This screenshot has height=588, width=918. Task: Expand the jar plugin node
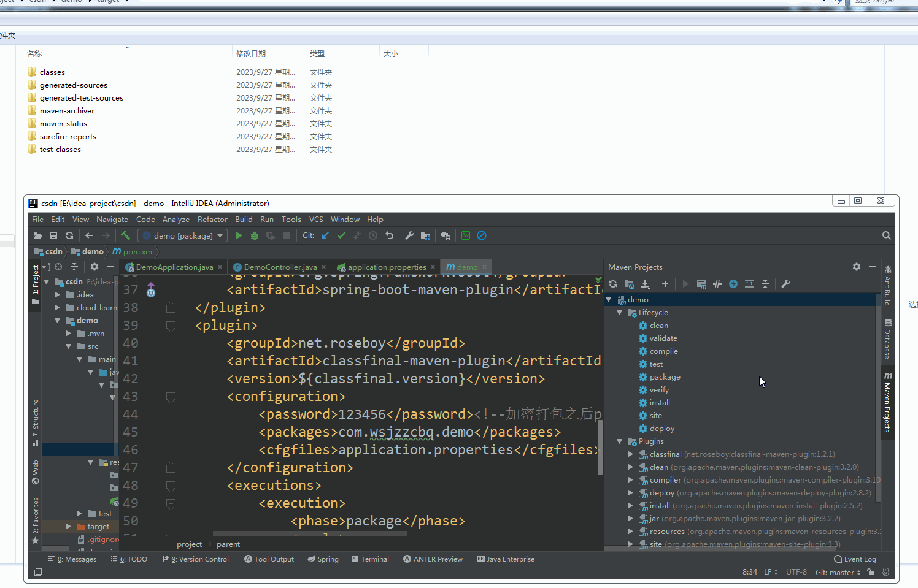(x=631, y=519)
